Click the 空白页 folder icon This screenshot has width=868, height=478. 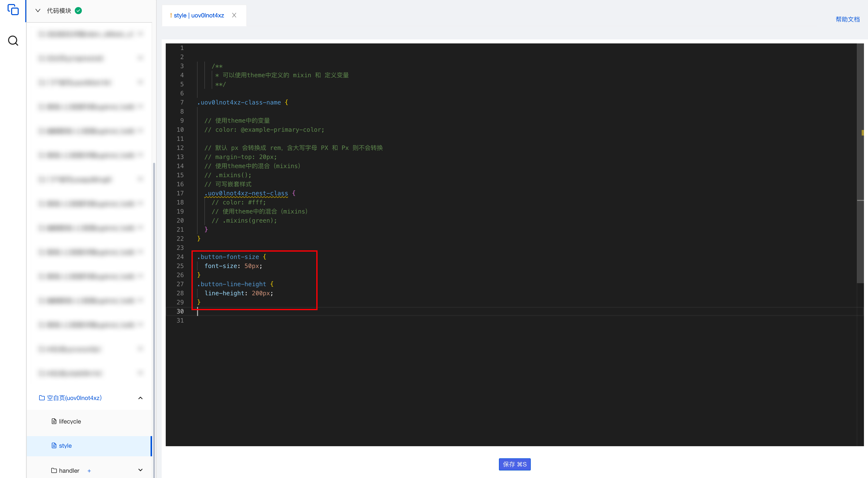coord(42,398)
